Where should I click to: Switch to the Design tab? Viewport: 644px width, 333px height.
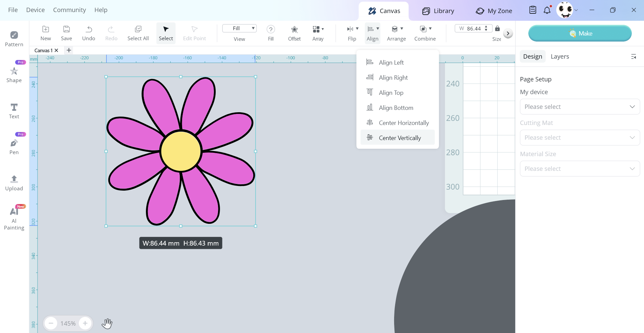coord(533,57)
